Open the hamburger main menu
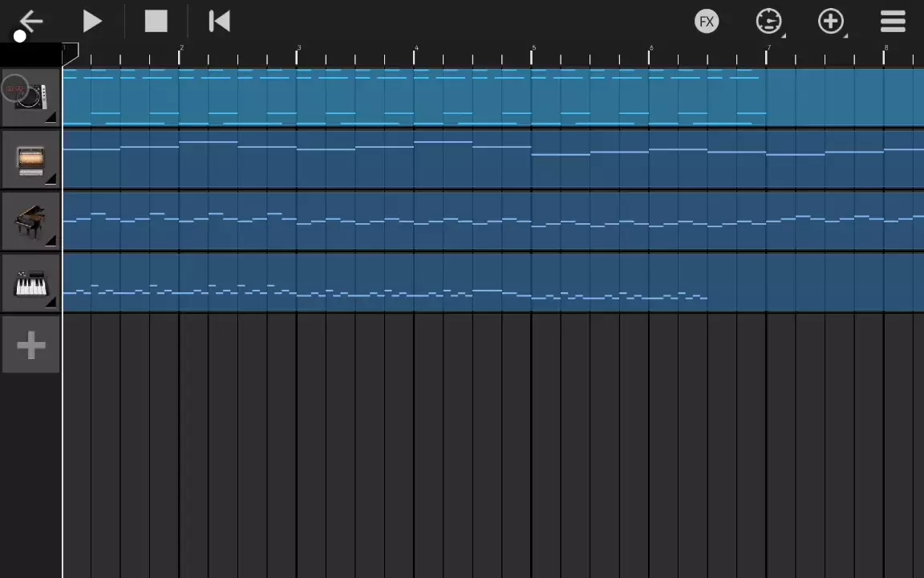This screenshot has height=578, width=924. pos(893,22)
